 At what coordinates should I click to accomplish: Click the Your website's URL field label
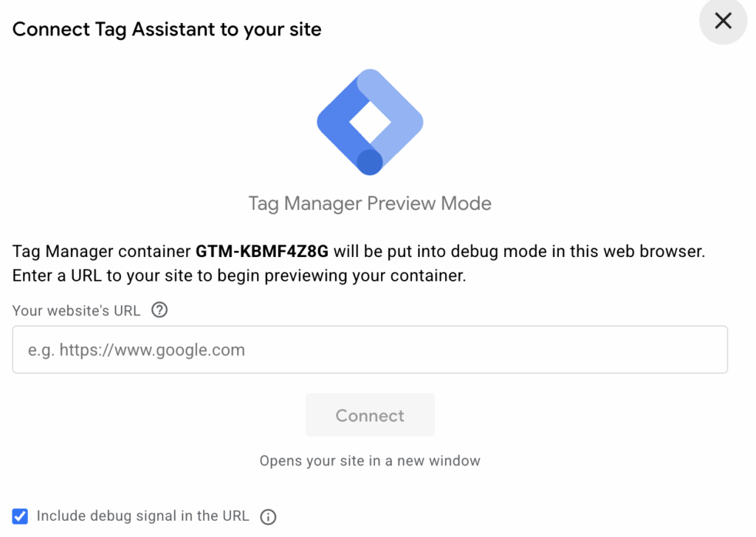coord(76,311)
